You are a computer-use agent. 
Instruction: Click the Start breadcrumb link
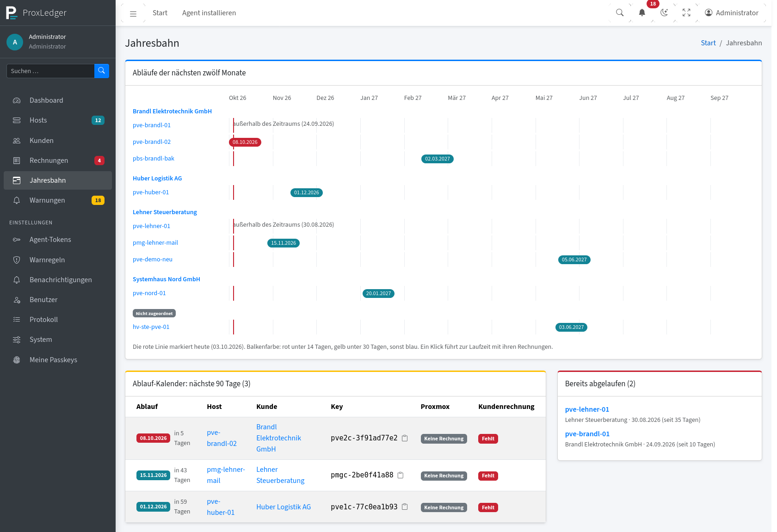pyautogui.click(x=708, y=43)
